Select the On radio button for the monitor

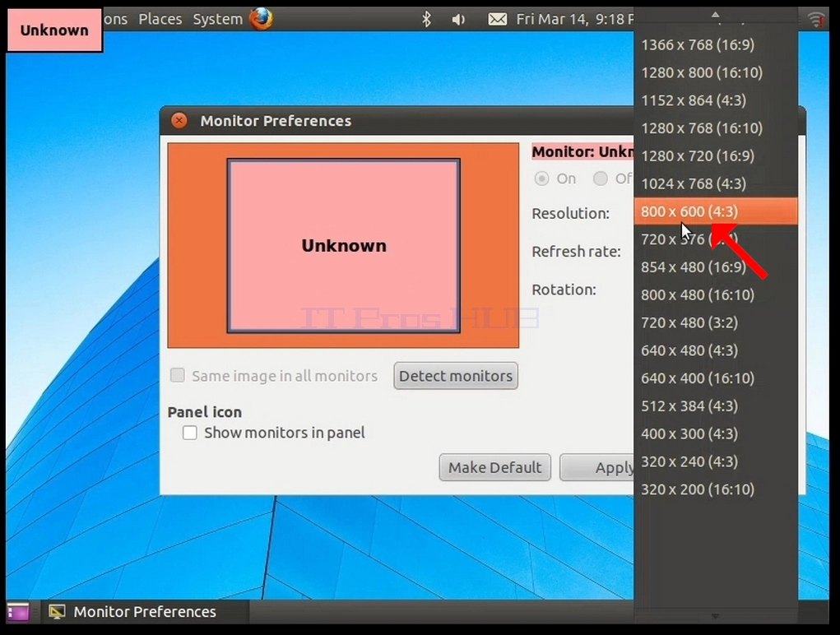(x=541, y=178)
